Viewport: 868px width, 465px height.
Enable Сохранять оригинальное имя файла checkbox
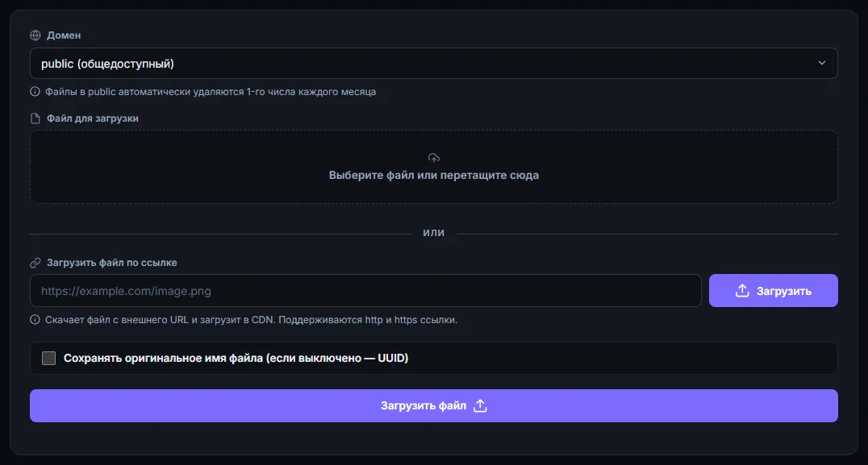coord(48,359)
